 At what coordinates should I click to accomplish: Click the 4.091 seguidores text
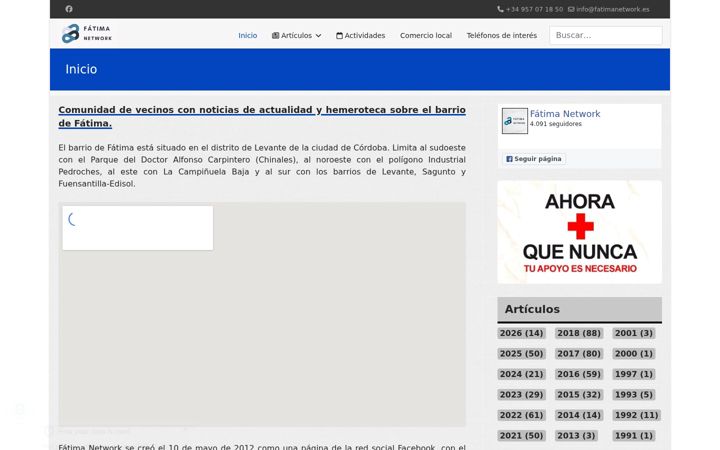[x=556, y=124]
